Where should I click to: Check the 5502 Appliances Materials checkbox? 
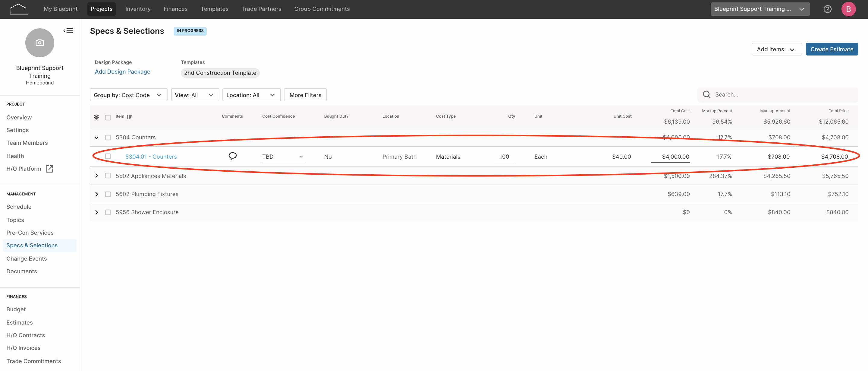pyautogui.click(x=108, y=175)
